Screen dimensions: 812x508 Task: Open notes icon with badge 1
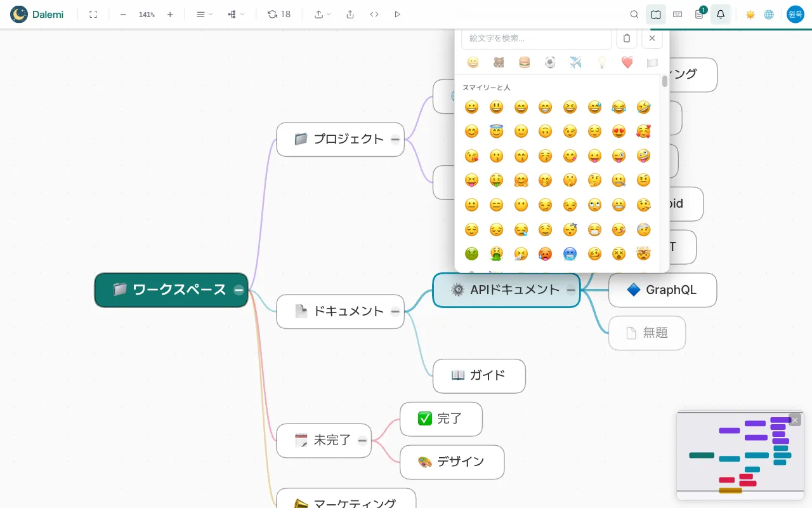tap(700, 13)
